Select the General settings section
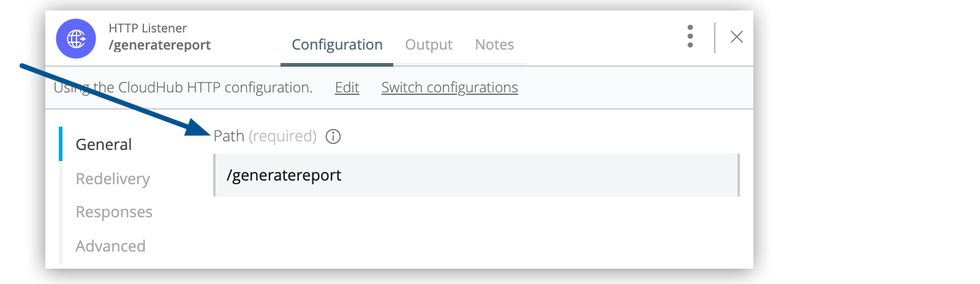Viewport: 980px width, 284px height. (x=104, y=144)
